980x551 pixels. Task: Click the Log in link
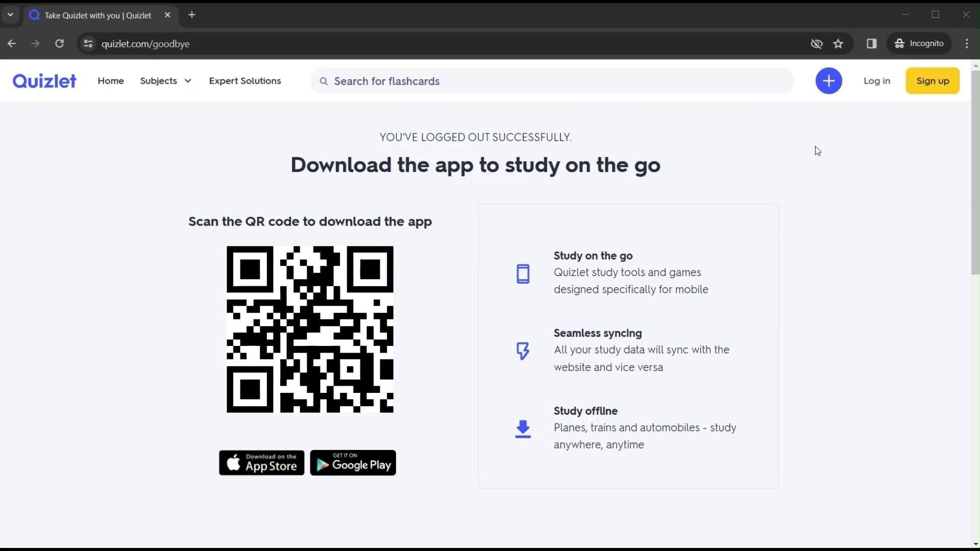click(x=876, y=81)
